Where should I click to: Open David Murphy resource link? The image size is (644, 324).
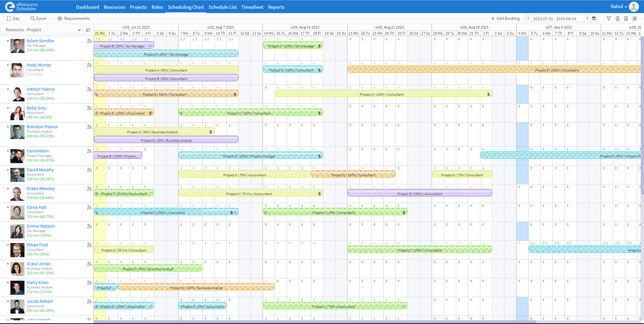(40, 170)
